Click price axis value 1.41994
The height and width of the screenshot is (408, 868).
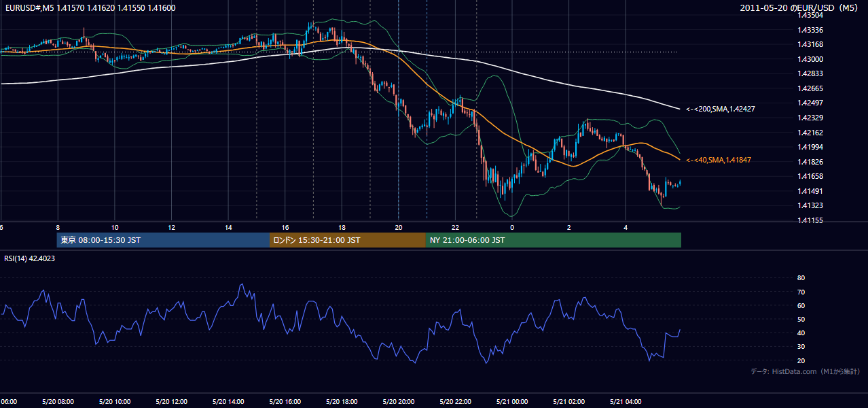pyautogui.click(x=810, y=147)
